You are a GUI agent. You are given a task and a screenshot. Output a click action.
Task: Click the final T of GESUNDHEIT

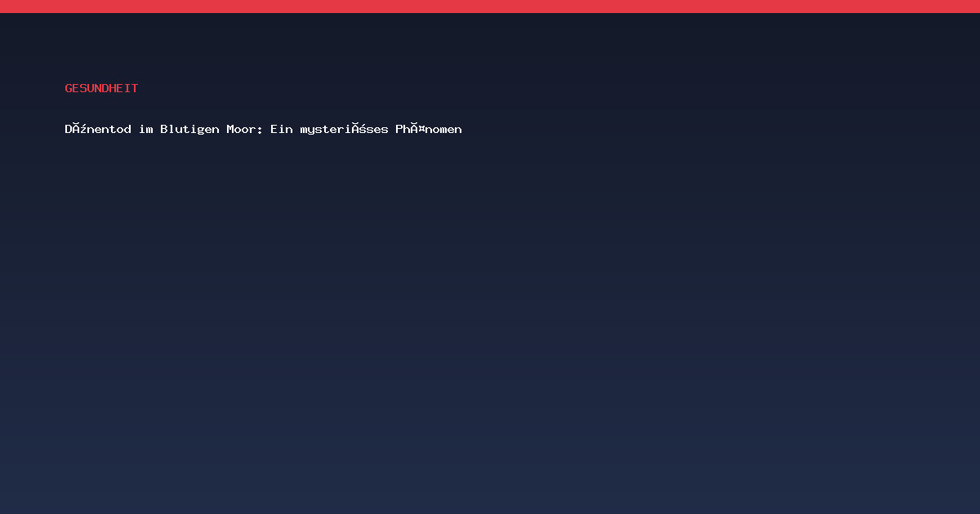point(135,88)
